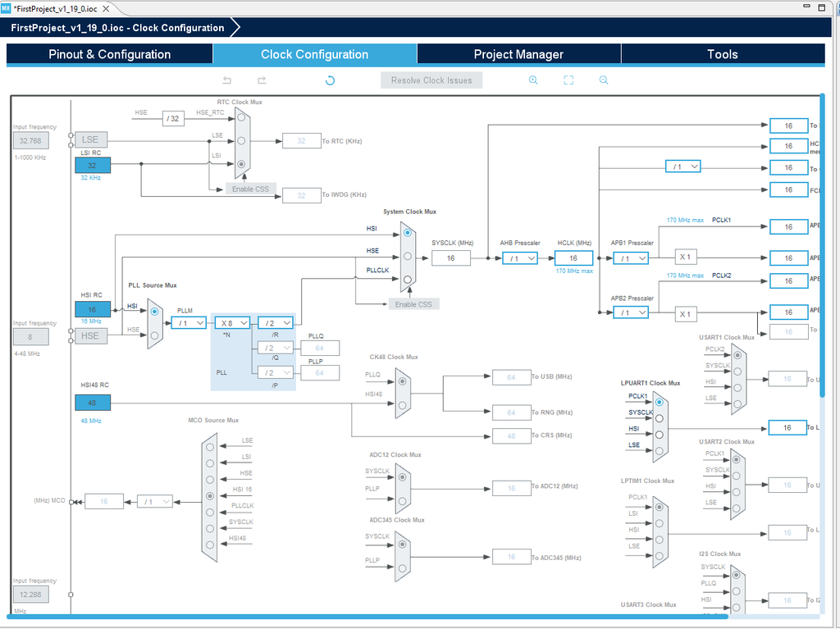
Task: Open the Project Manager tab
Action: (518, 55)
